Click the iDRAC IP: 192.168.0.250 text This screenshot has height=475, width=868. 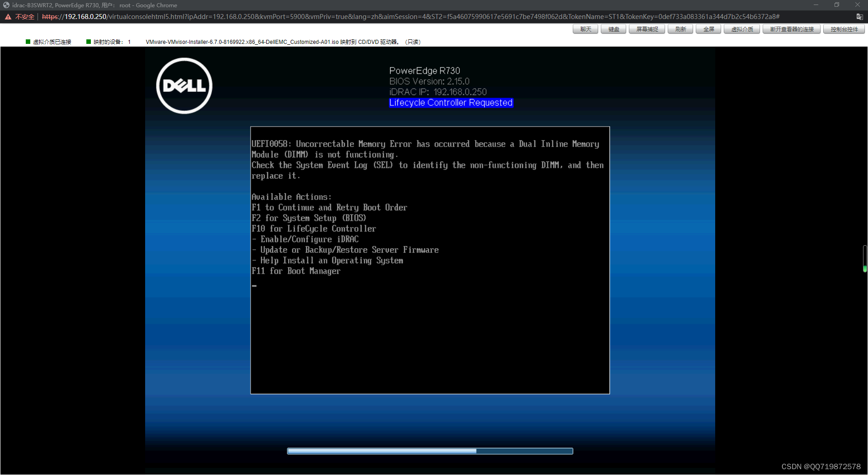(438, 92)
